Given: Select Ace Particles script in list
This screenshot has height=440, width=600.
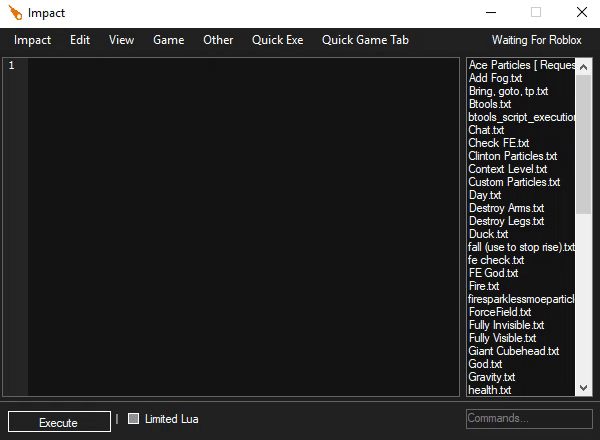Looking at the screenshot, I should coord(522,65).
